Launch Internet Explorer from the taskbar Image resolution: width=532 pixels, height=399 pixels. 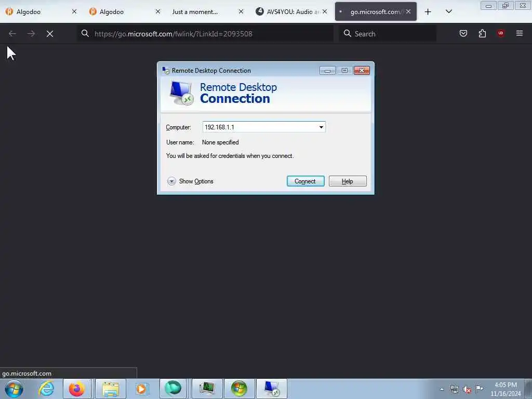46,389
